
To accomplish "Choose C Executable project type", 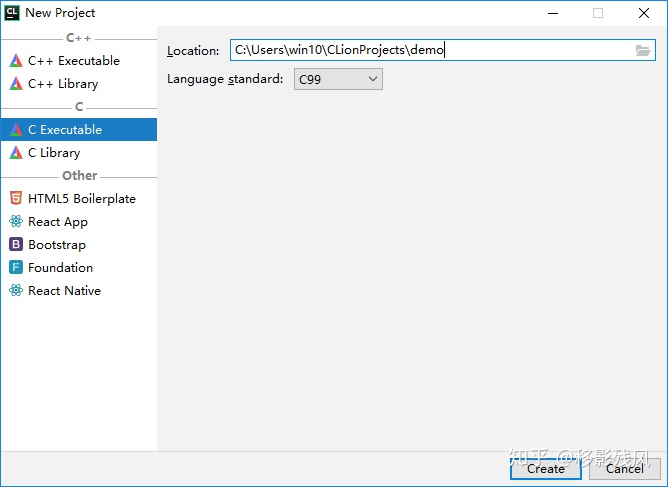I will (79, 130).
